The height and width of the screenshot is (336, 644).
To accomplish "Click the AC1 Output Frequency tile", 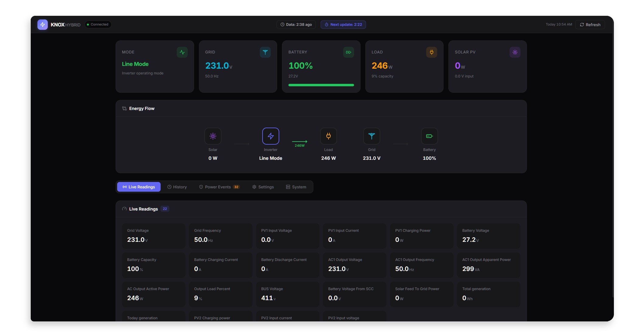I will pyautogui.click(x=422, y=265).
